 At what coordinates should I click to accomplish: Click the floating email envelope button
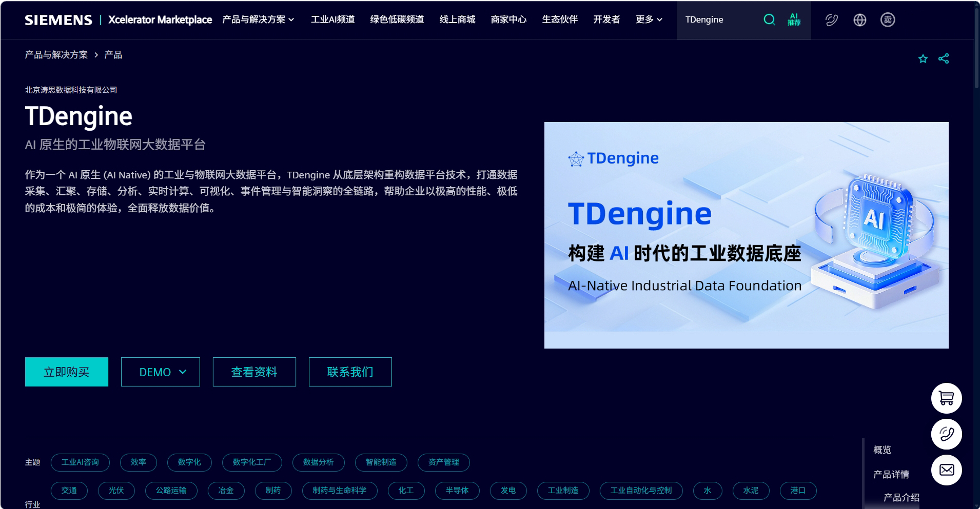(x=946, y=470)
